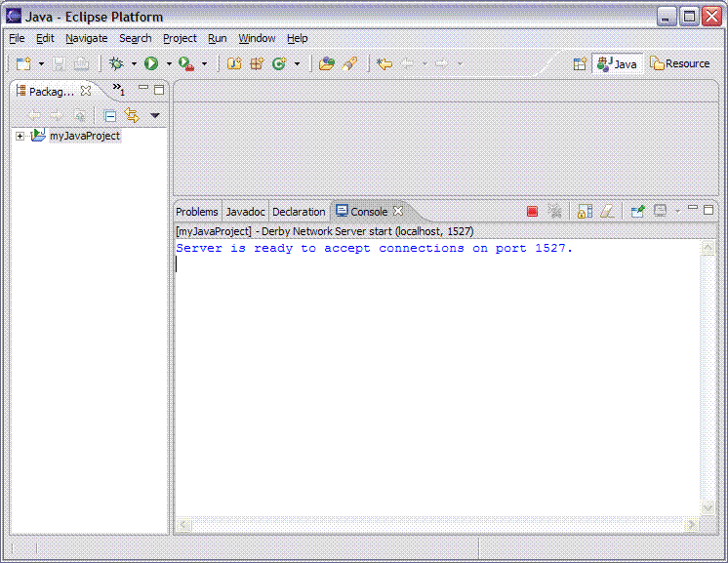Open the Project menu
Image resolution: width=728 pixels, height=563 pixels.
[180, 38]
